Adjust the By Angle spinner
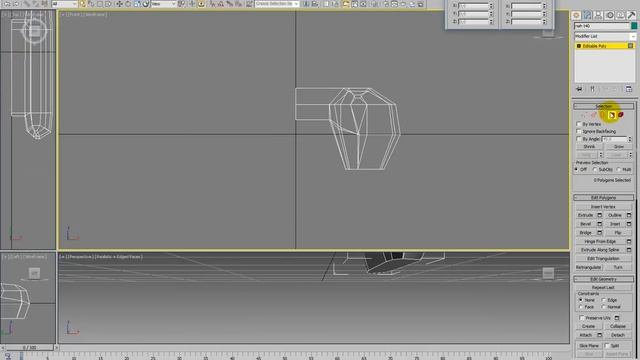The width and height of the screenshot is (640, 360). pyautogui.click(x=630, y=139)
